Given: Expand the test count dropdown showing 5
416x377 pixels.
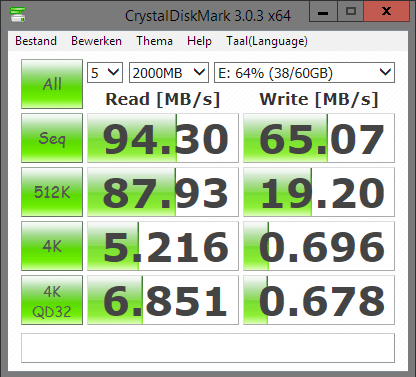Looking at the screenshot, I should [x=105, y=72].
